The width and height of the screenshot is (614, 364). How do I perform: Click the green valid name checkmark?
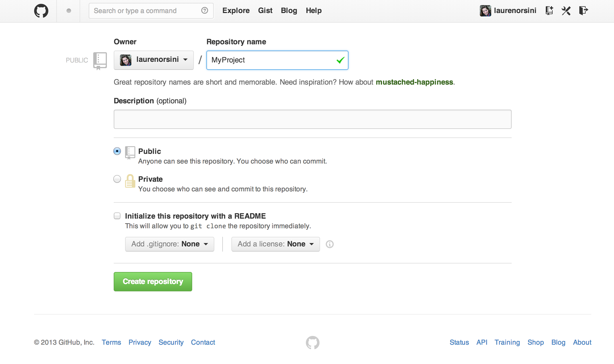(x=340, y=60)
